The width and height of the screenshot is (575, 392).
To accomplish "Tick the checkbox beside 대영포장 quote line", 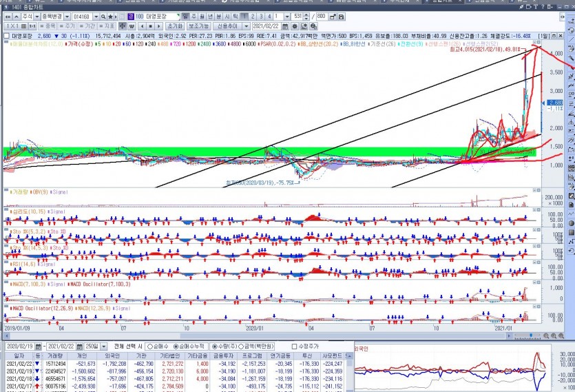I will [7, 36].
